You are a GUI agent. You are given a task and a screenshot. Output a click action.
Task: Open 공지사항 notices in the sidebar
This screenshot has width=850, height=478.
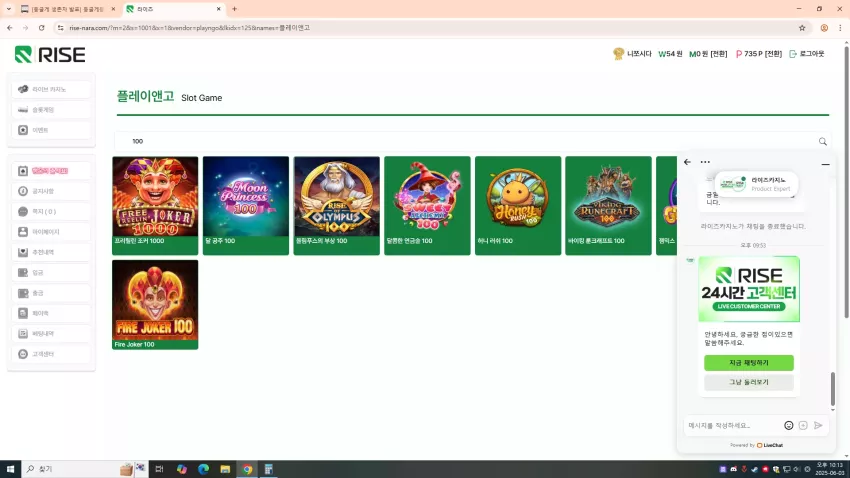pos(51,191)
